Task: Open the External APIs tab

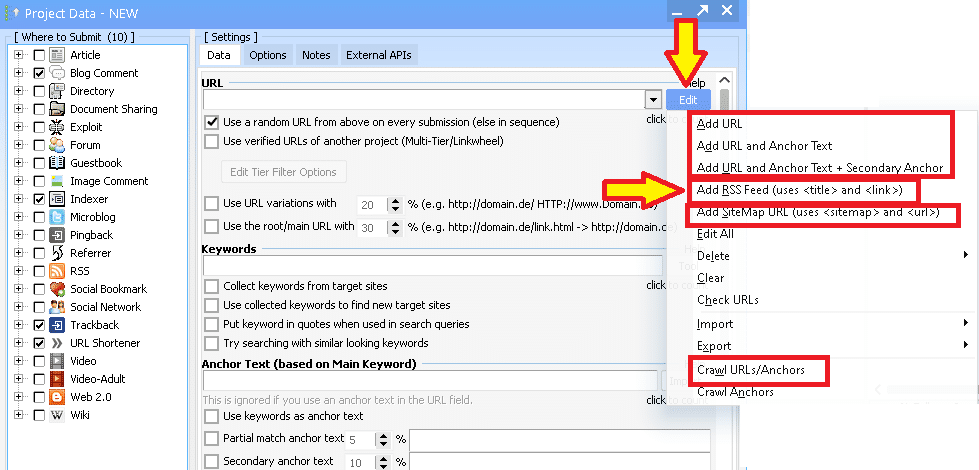Action: coord(379,55)
